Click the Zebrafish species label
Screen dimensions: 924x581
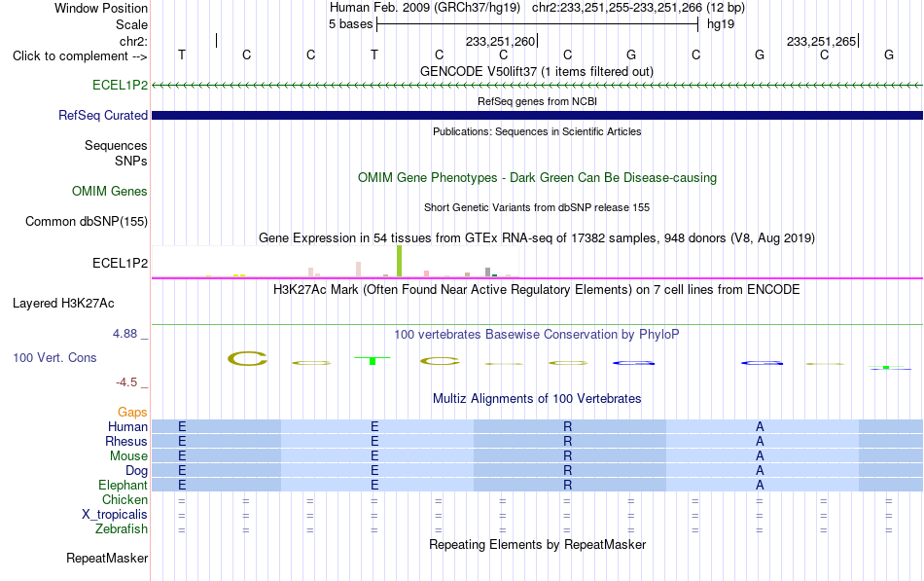point(122,529)
